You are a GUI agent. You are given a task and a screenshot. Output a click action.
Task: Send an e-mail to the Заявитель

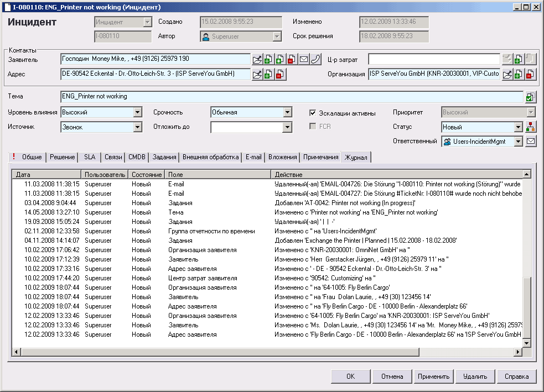(304, 60)
